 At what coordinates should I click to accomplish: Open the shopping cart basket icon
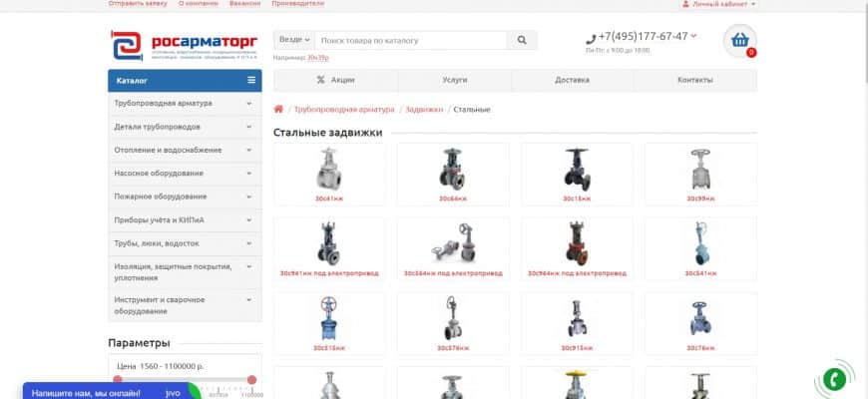[739, 40]
